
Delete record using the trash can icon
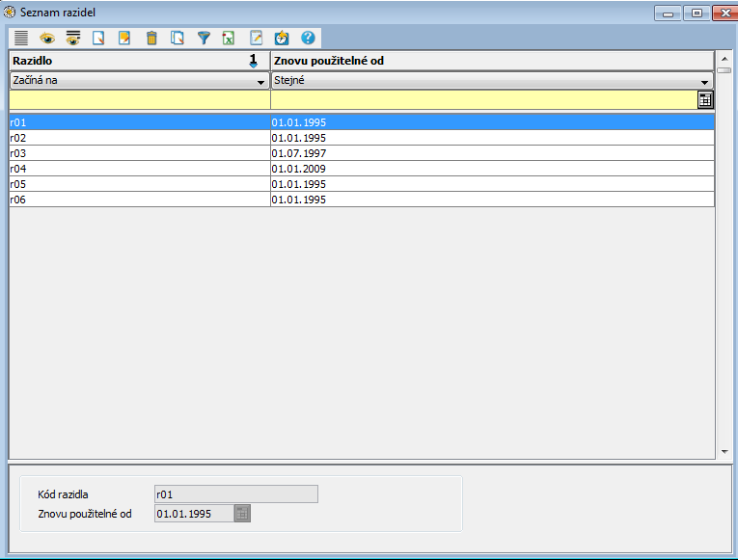click(151, 39)
